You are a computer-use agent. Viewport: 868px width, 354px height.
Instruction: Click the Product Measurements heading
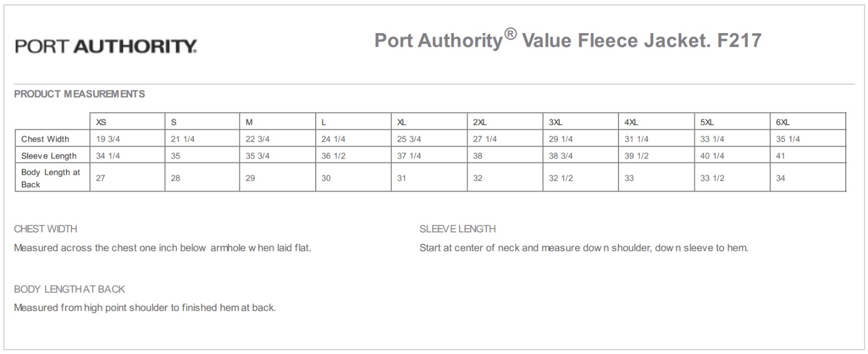pyautogui.click(x=79, y=94)
